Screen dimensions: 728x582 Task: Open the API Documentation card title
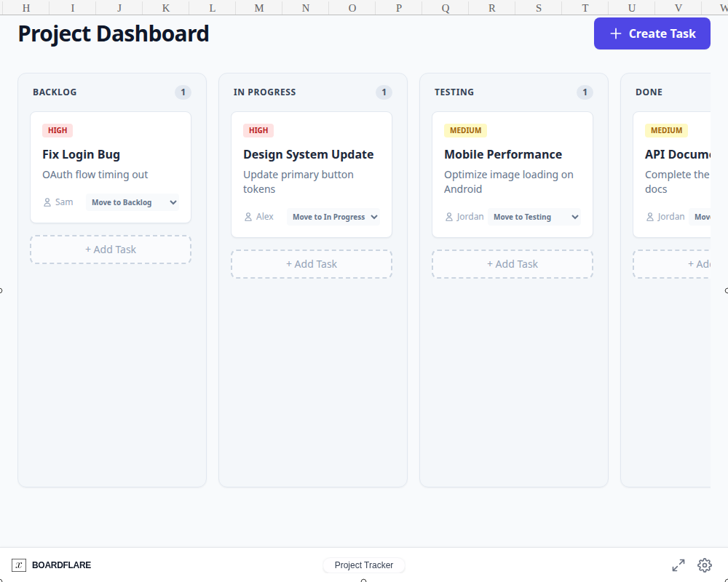pos(677,154)
